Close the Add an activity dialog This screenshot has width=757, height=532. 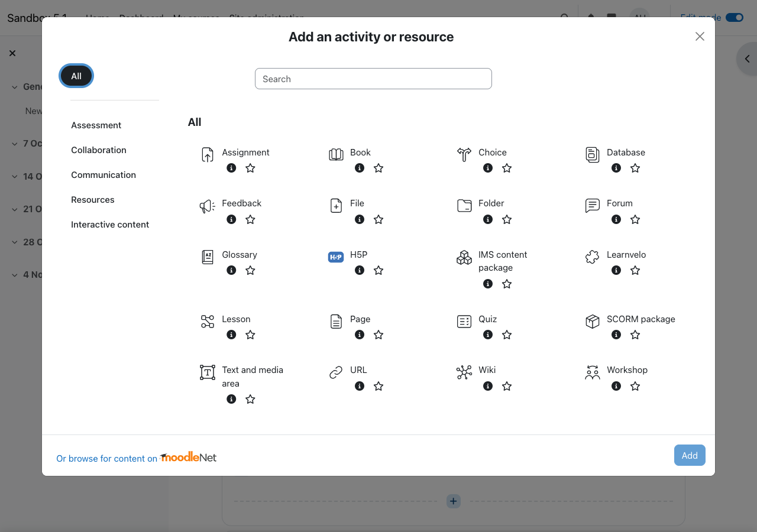pyautogui.click(x=700, y=37)
